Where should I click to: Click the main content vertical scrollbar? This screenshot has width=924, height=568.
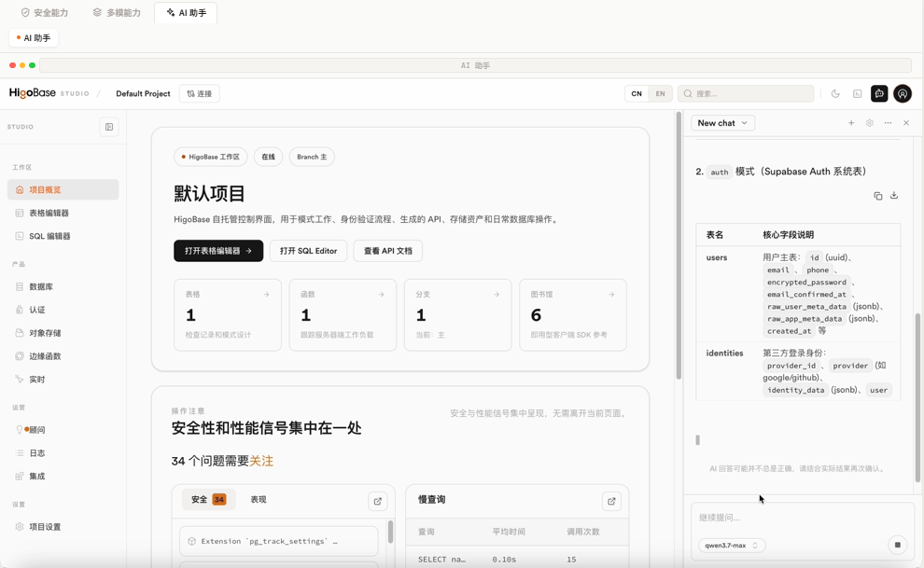point(679,244)
